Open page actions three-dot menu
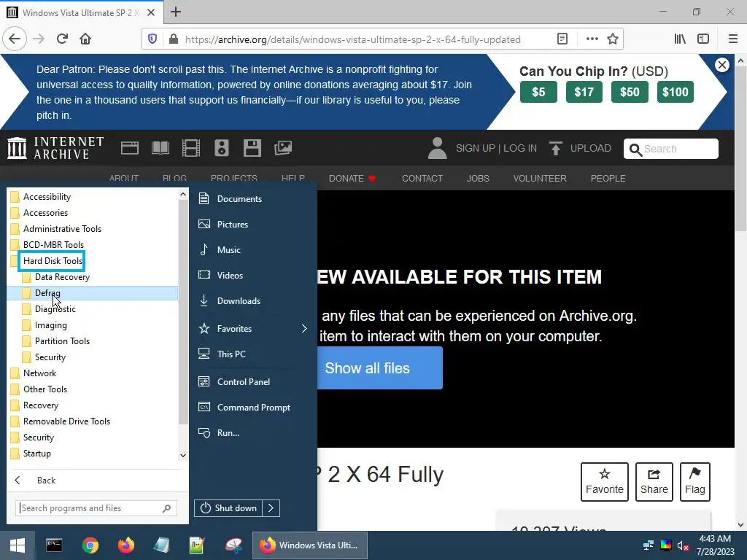 click(x=592, y=39)
